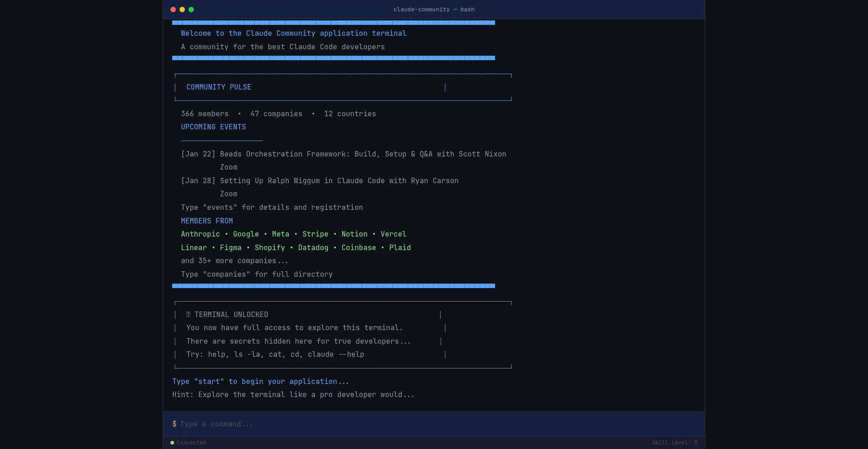Click the 'There are secrets hidden here' line
This screenshot has height=449, width=868.
tap(299, 341)
